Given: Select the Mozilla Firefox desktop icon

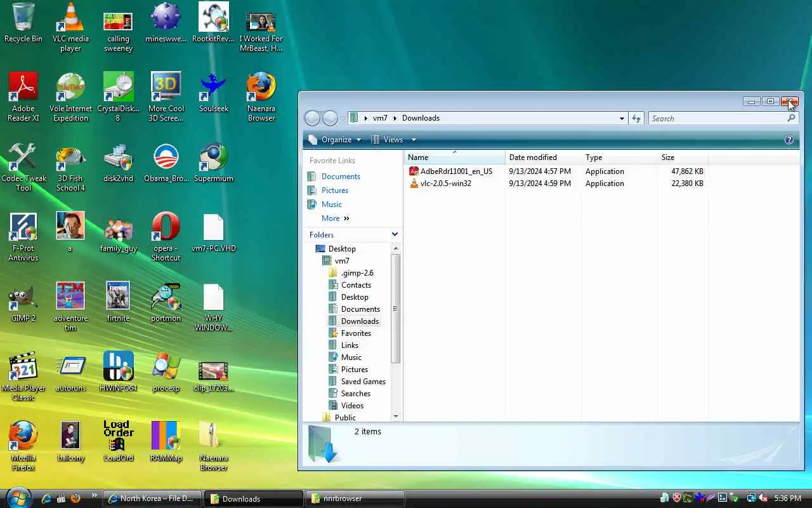Looking at the screenshot, I should pyautogui.click(x=23, y=446).
